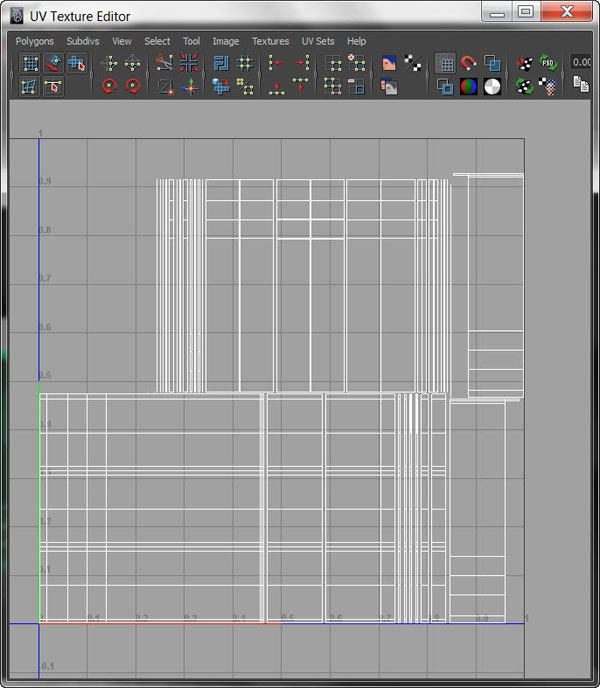This screenshot has height=688, width=600.
Task: Click the Cut UV edges scissors icon
Action: coord(165,64)
